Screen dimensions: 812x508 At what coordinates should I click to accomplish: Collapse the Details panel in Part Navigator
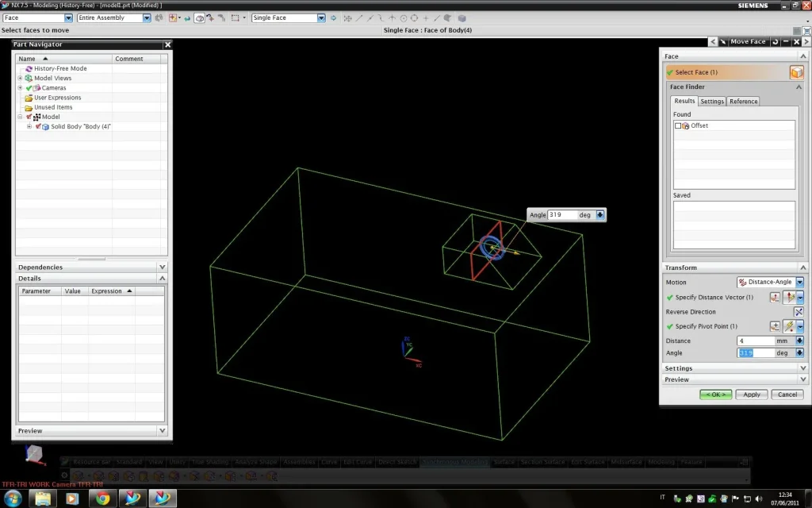[x=162, y=279]
